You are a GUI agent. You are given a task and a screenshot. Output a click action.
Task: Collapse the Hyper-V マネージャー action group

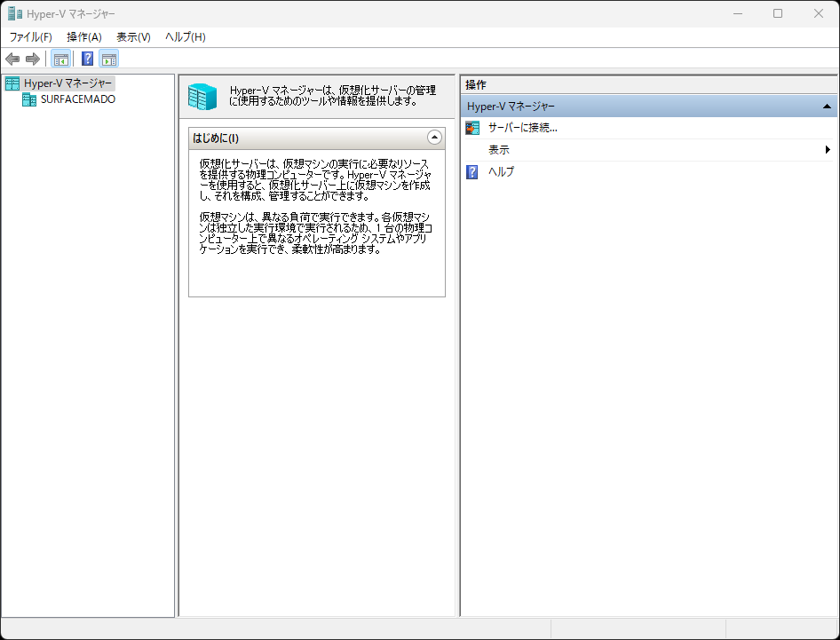tap(827, 106)
